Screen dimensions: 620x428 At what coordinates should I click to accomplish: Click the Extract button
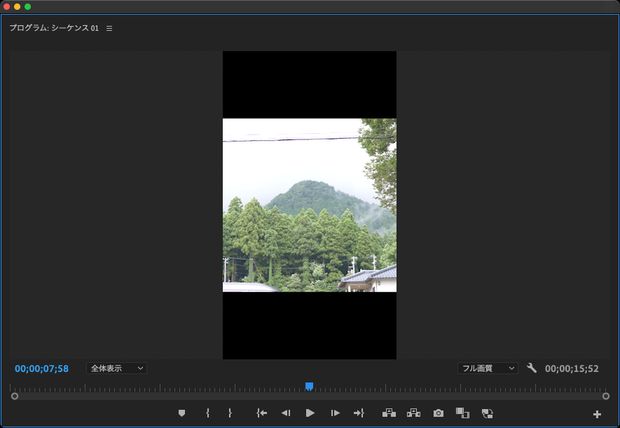tap(414, 413)
